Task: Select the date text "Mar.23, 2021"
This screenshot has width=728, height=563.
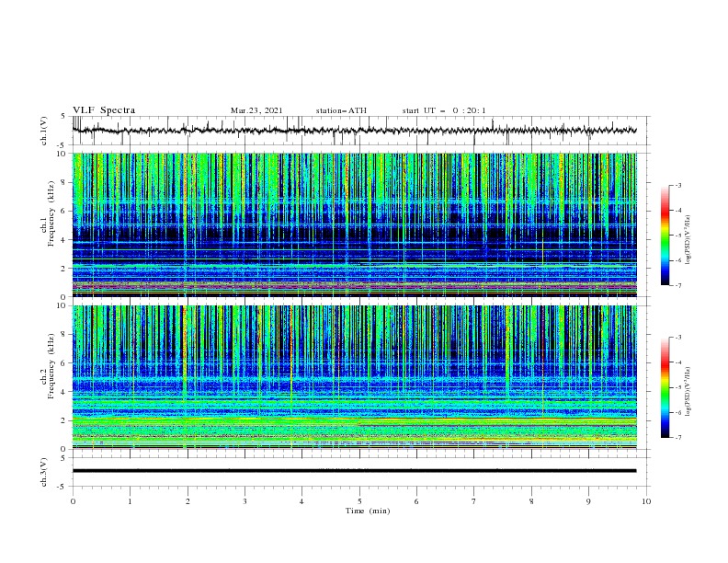Action: pos(256,110)
